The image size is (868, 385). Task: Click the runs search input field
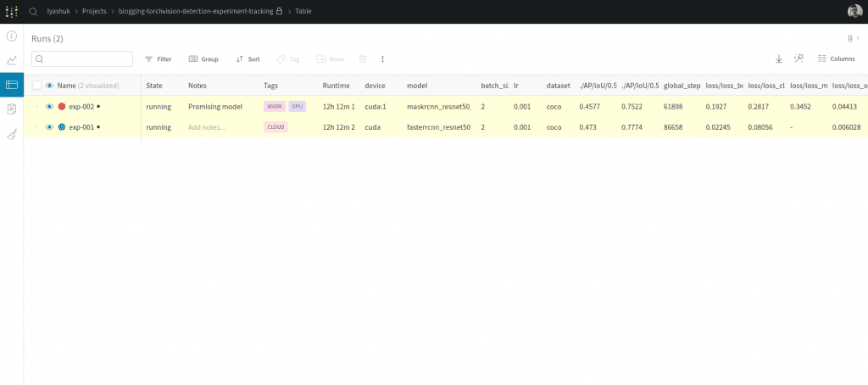[x=82, y=59]
